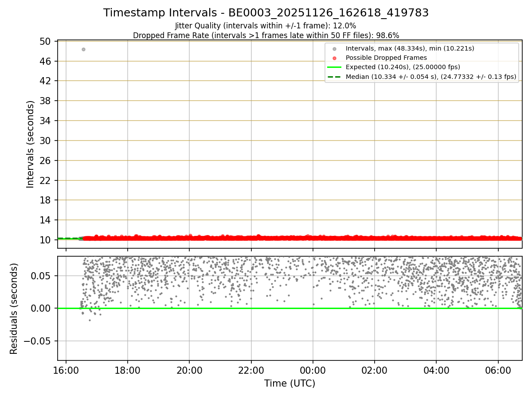Viewport: 532px width, 399px height.
Task: Click the 22:00 x-axis tick label
Action: point(251,370)
